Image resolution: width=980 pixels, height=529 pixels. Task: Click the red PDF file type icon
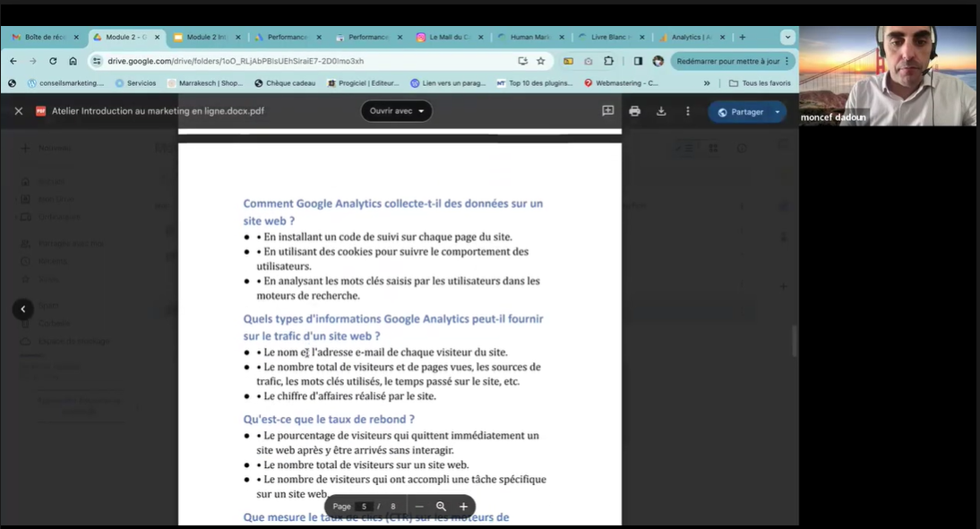click(40, 110)
